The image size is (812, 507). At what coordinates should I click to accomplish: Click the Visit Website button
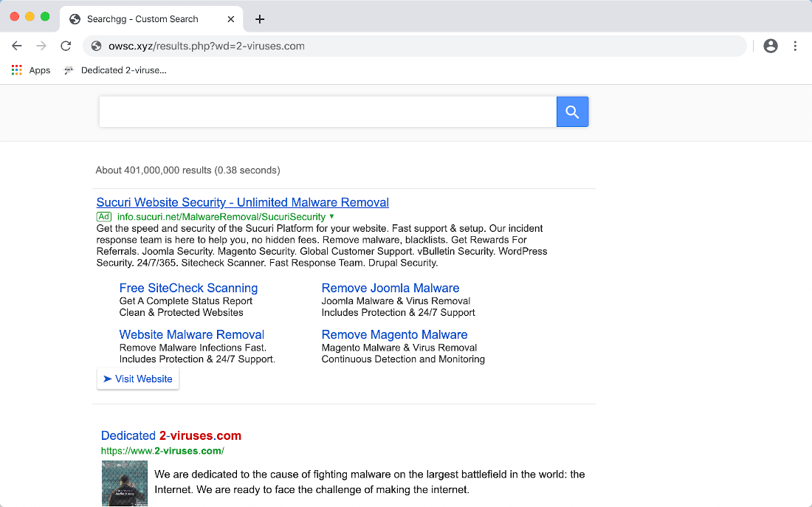click(x=138, y=379)
